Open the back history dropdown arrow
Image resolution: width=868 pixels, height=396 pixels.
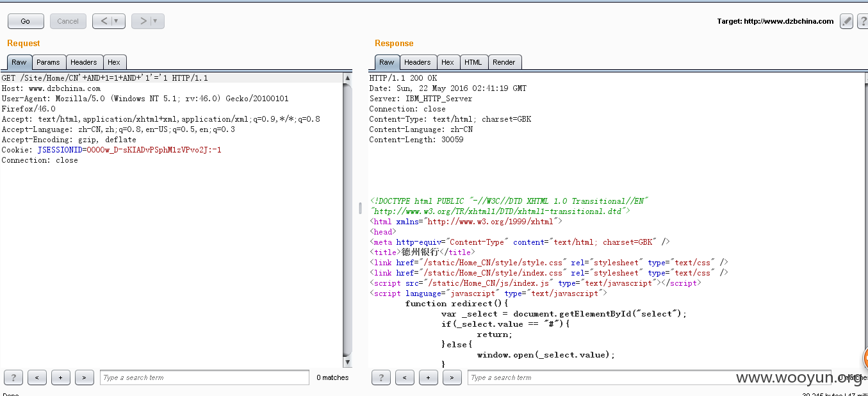pos(118,21)
